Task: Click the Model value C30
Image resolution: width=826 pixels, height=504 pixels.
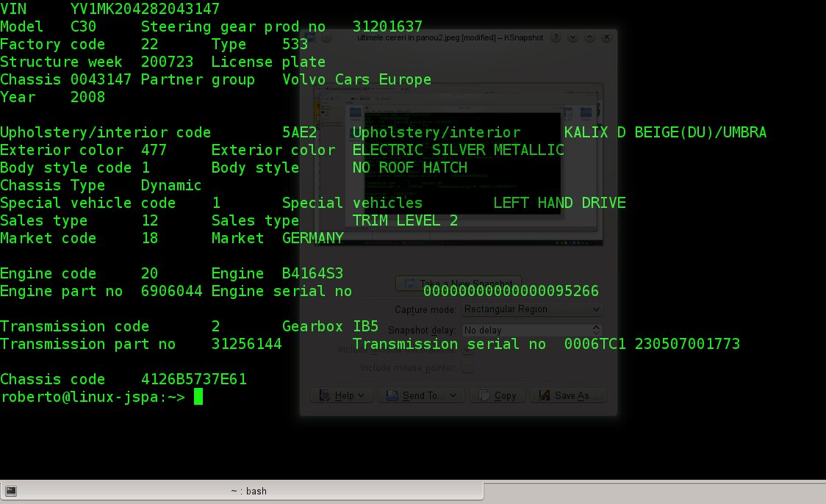Action: click(83, 26)
